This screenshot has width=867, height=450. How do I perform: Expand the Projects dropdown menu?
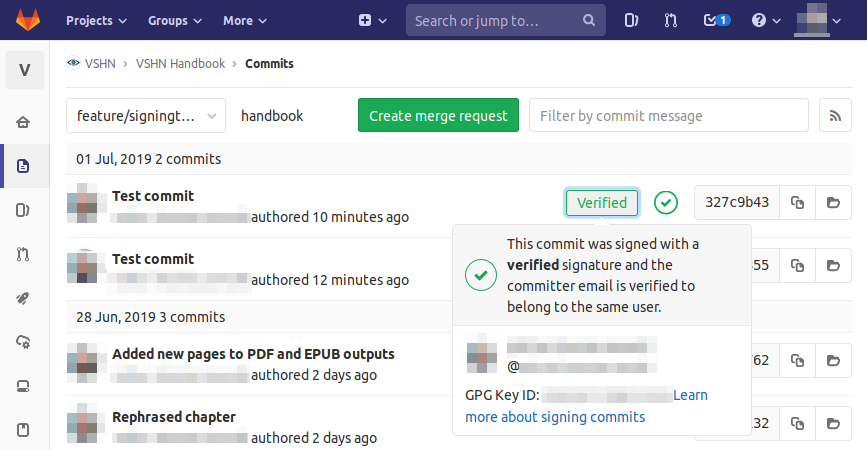(x=96, y=20)
